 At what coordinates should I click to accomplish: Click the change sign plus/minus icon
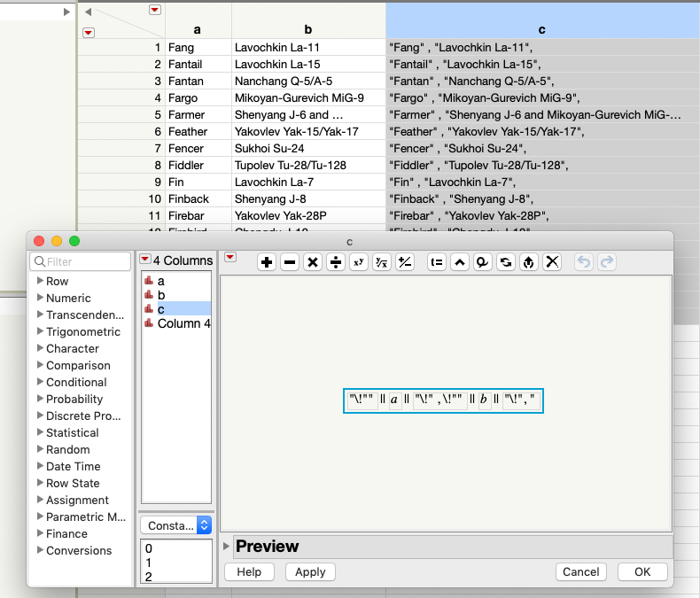[405, 262]
